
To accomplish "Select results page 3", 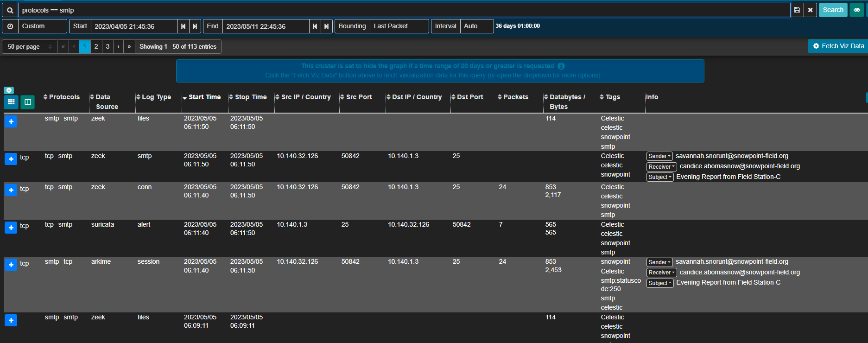I will point(108,47).
